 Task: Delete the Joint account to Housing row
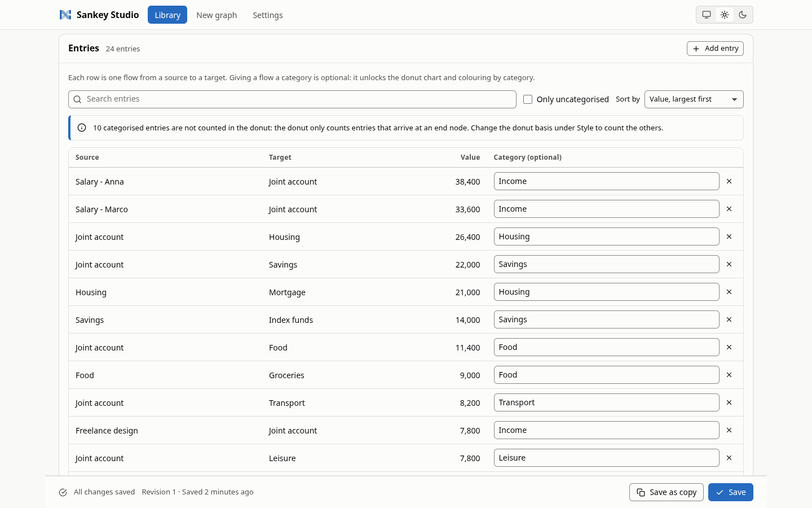click(x=729, y=237)
